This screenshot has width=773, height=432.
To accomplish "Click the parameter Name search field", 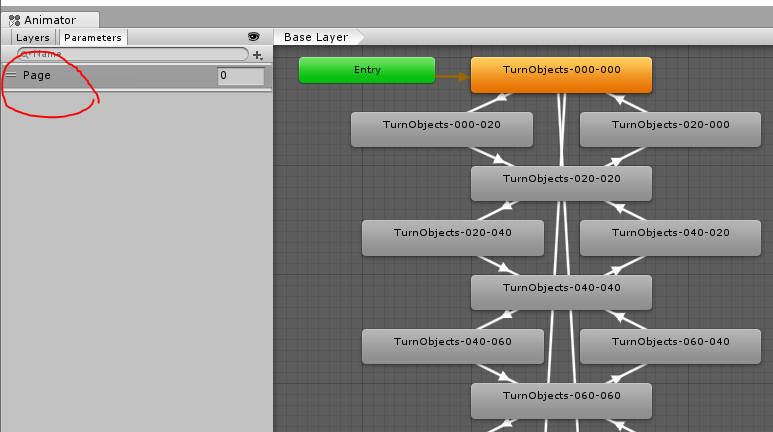I will click(x=133, y=54).
